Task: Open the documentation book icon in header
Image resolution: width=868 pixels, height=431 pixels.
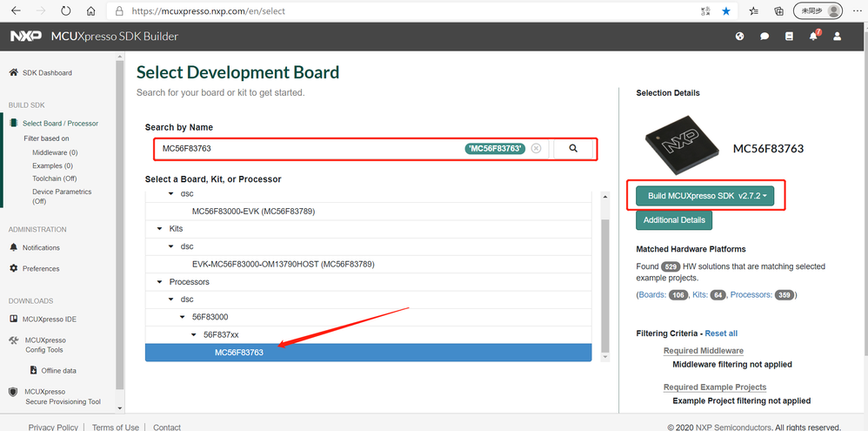Action: (789, 37)
